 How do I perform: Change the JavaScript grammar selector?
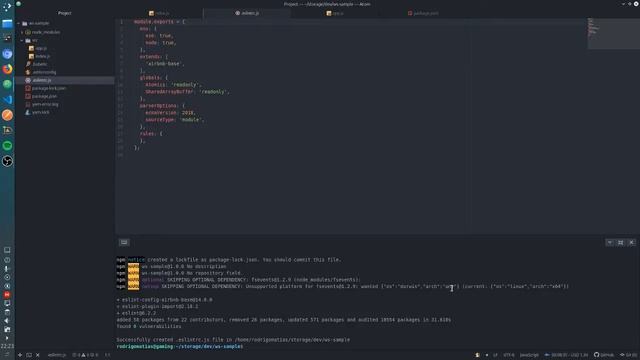click(529, 355)
